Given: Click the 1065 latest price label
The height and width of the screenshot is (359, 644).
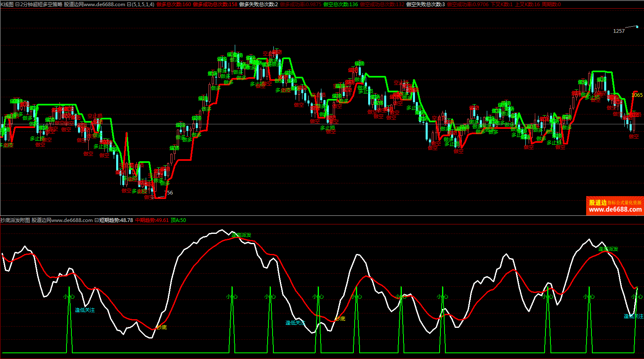Looking at the screenshot, I should [637, 95].
